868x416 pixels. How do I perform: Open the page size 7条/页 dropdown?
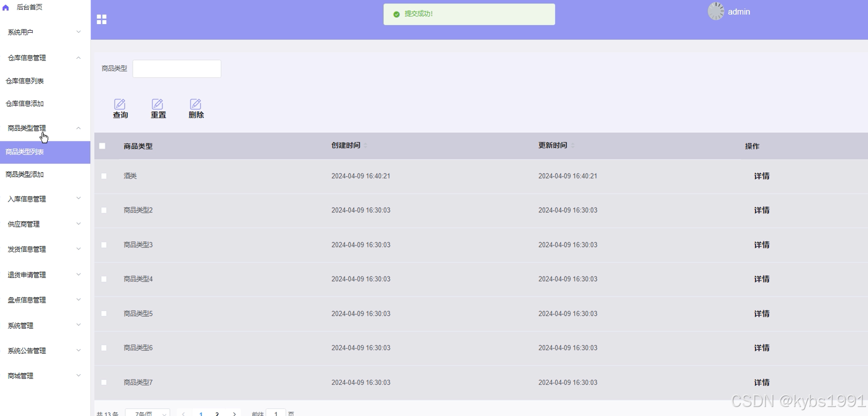click(x=147, y=413)
